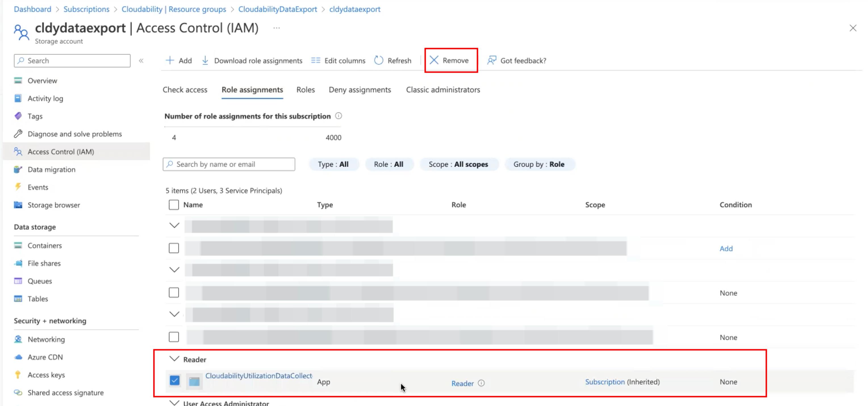868x406 pixels.
Task: Open Tags via the purple tag icon
Action: click(x=18, y=116)
